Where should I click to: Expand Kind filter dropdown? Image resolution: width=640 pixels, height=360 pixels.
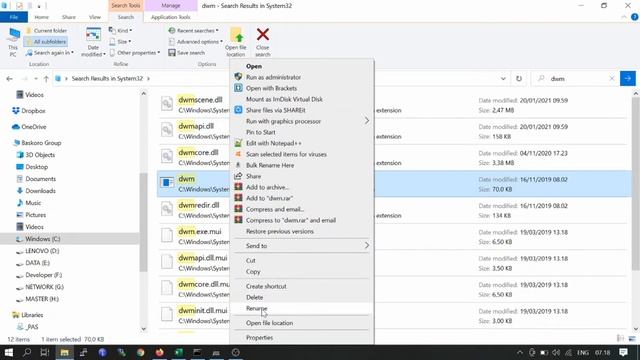click(120, 31)
